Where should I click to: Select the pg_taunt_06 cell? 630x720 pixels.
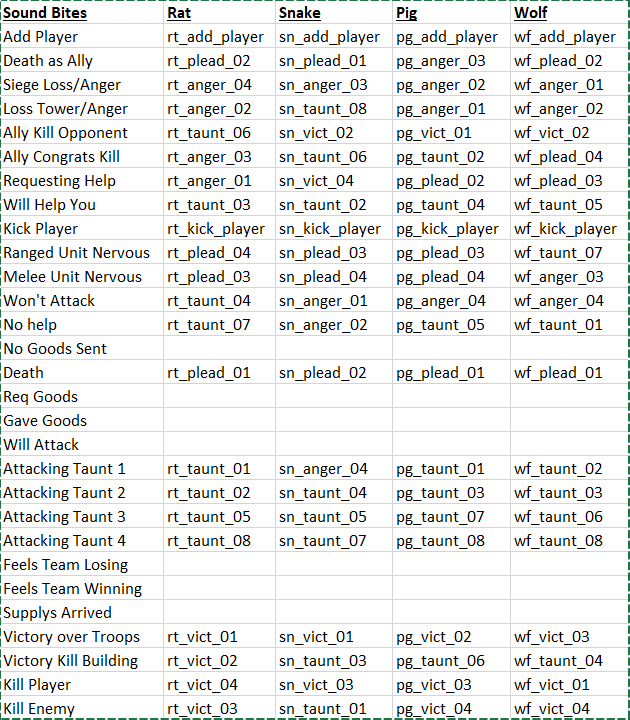[x=451, y=661]
